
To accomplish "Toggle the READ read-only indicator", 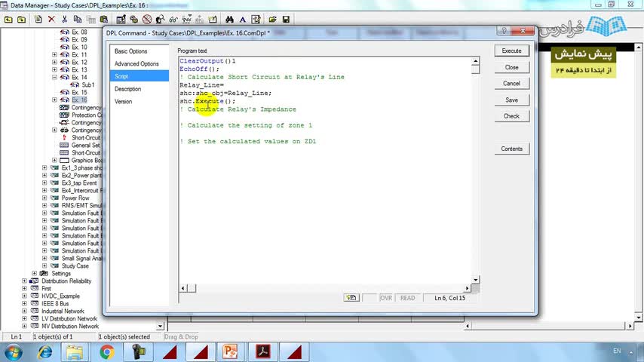I will (407, 298).
